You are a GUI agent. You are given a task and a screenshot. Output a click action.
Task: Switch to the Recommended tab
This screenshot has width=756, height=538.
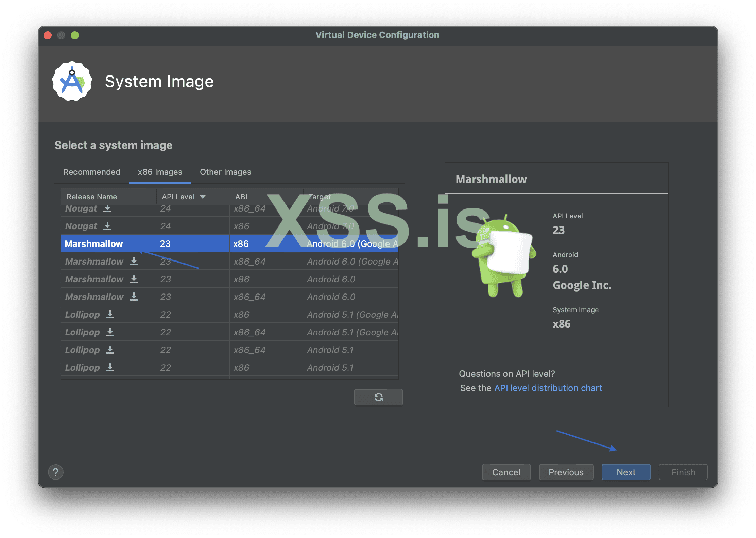92,172
